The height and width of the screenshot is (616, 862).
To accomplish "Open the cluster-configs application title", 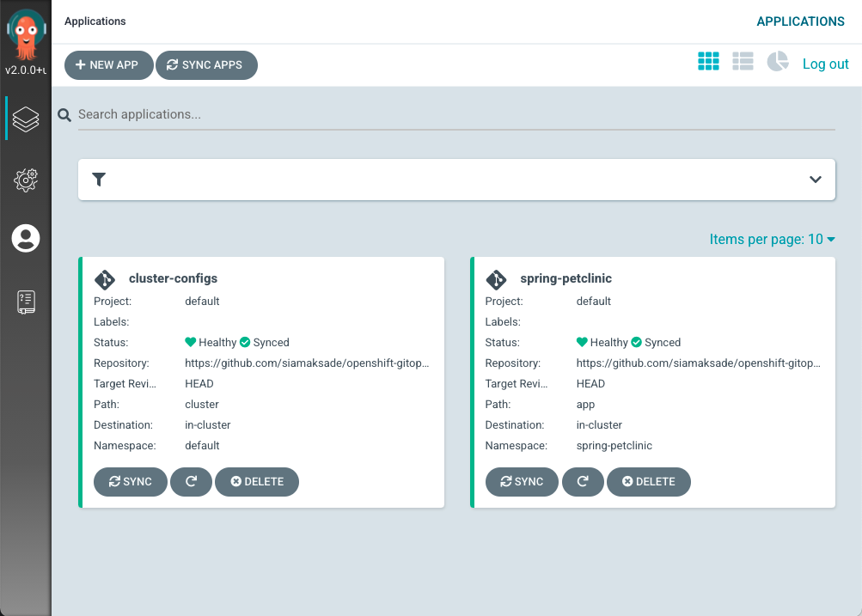I will point(173,278).
